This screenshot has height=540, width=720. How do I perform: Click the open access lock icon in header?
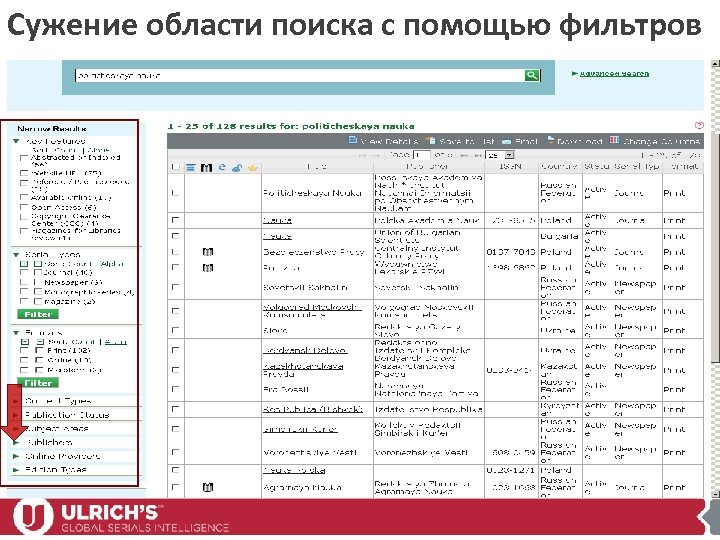pyautogui.click(x=237, y=168)
